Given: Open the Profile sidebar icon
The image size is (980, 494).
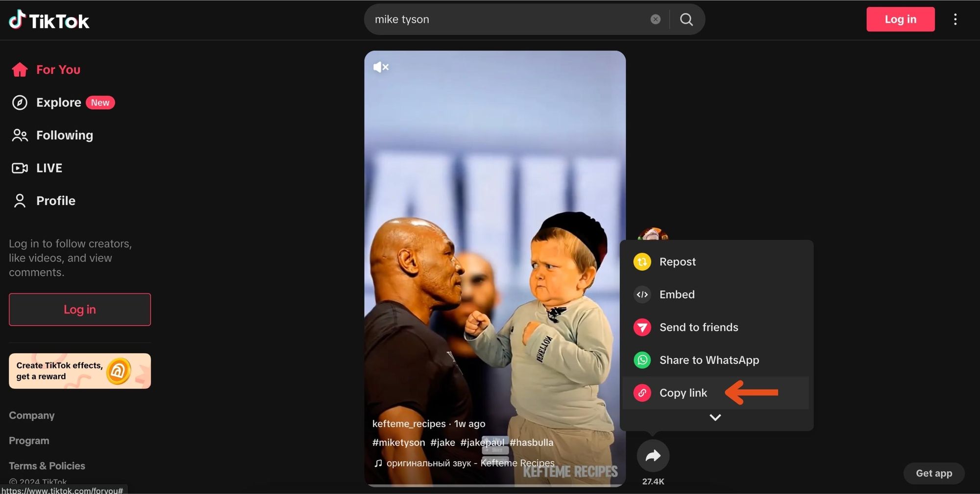Looking at the screenshot, I should (20, 200).
